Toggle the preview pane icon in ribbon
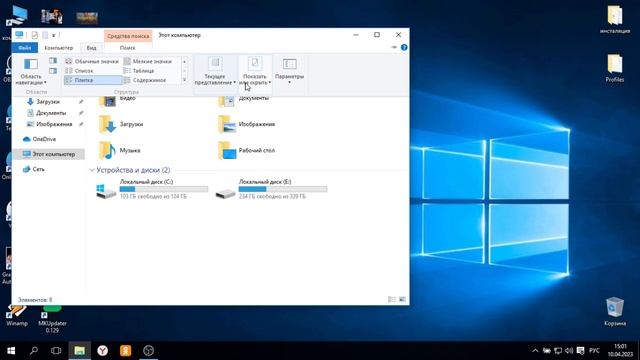The width and height of the screenshot is (640, 360). pyautogui.click(x=53, y=61)
